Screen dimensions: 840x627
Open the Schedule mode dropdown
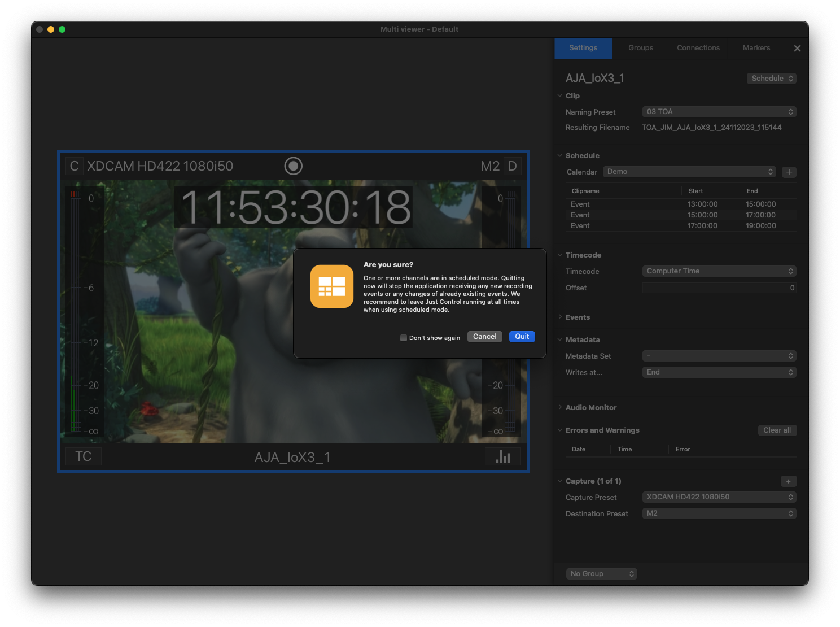771,79
